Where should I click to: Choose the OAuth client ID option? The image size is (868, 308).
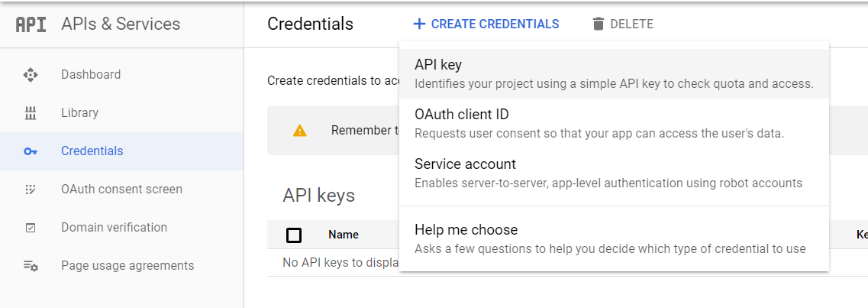pyautogui.click(x=614, y=124)
